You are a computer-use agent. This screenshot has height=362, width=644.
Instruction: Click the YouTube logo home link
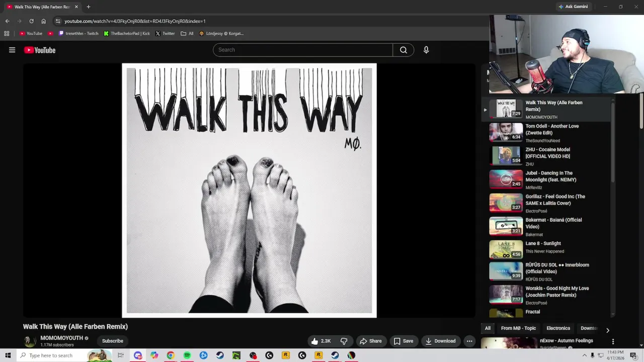tap(40, 50)
